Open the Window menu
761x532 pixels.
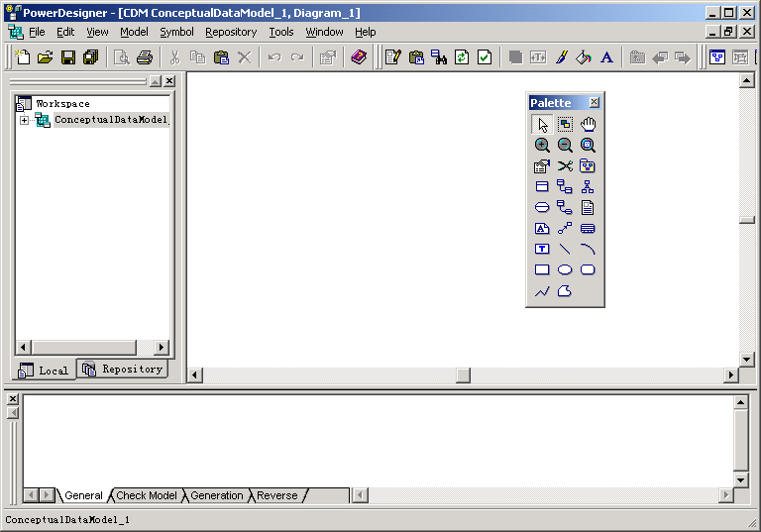pyautogui.click(x=324, y=32)
